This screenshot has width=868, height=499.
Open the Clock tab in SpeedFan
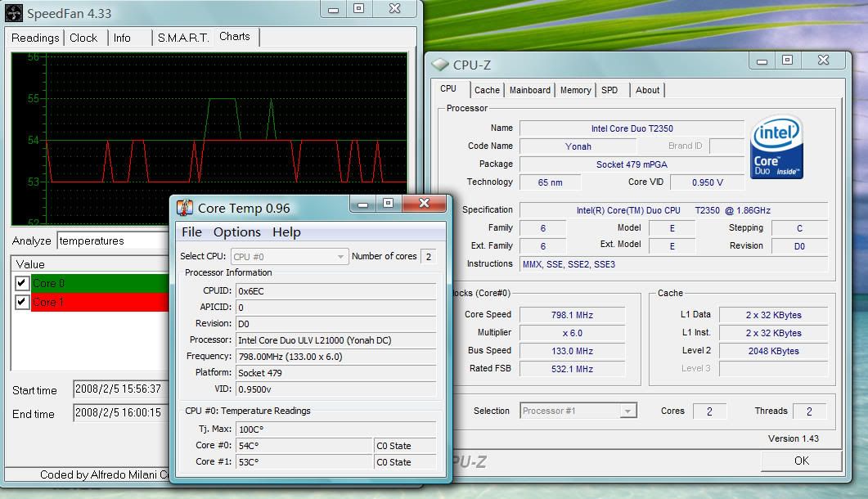(x=83, y=38)
